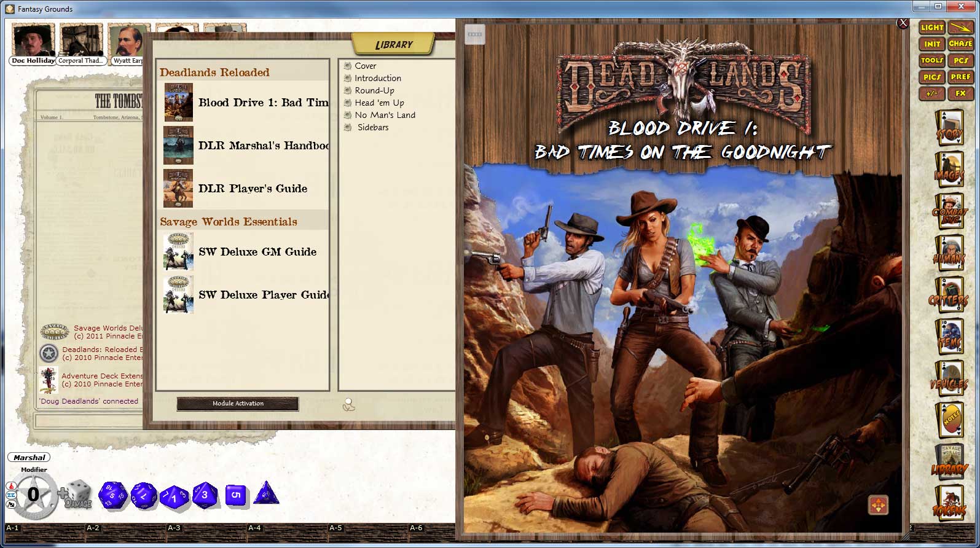Open the Combat Encounters card
980x548 pixels.
click(949, 212)
